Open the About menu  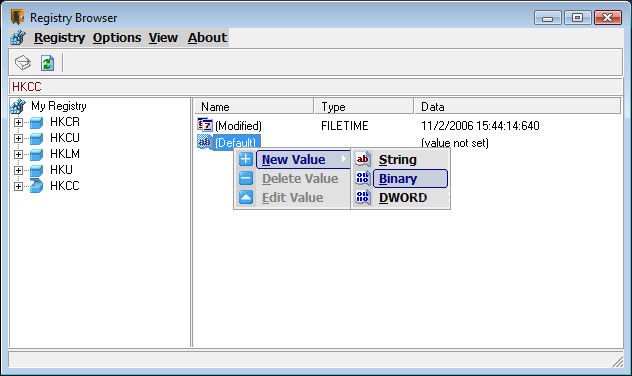pyautogui.click(x=207, y=37)
